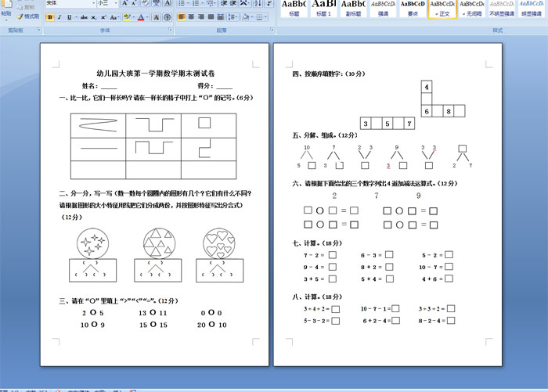
Task: Click the Clear Formatting icon
Action: point(145,3)
